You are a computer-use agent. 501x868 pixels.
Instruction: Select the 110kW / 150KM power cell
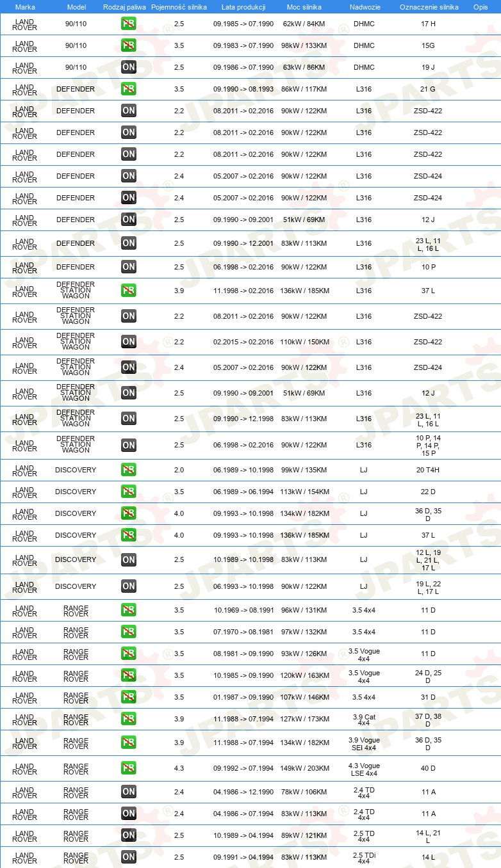(x=304, y=342)
